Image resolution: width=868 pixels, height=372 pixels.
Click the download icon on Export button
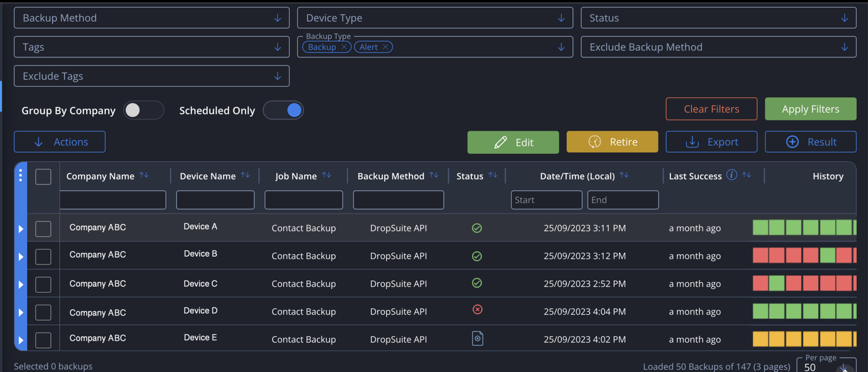click(692, 142)
